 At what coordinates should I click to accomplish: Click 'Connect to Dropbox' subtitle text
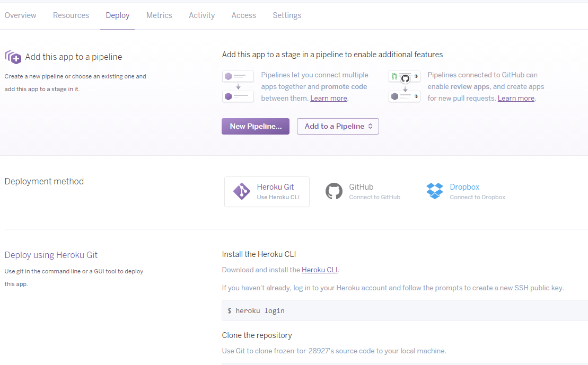coord(477,197)
